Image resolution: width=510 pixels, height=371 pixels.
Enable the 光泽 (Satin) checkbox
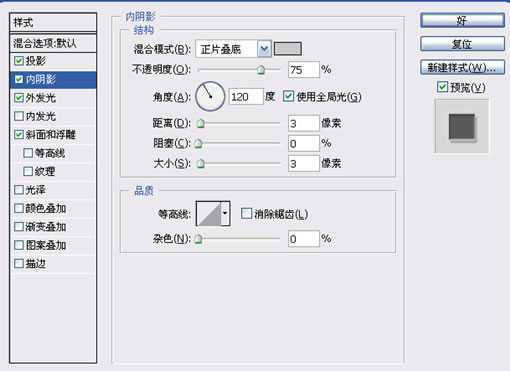click(x=19, y=190)
